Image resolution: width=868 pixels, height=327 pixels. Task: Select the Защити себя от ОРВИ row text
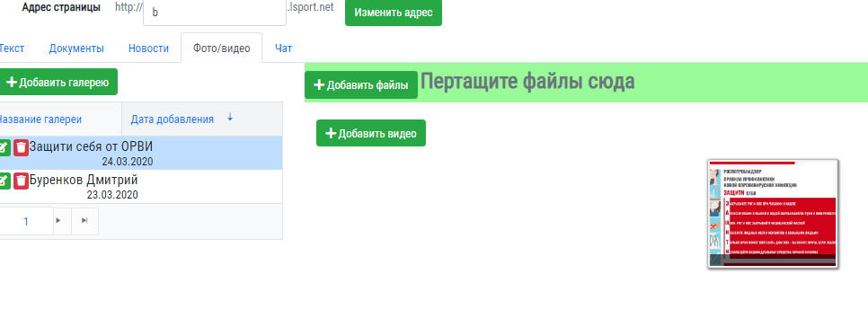(x=91, y=146)
